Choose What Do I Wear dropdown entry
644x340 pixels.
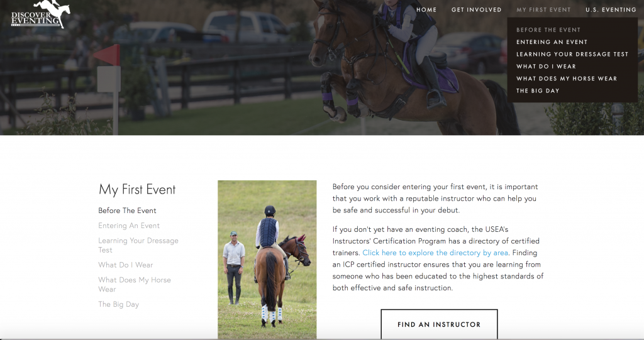click(546, 66)
